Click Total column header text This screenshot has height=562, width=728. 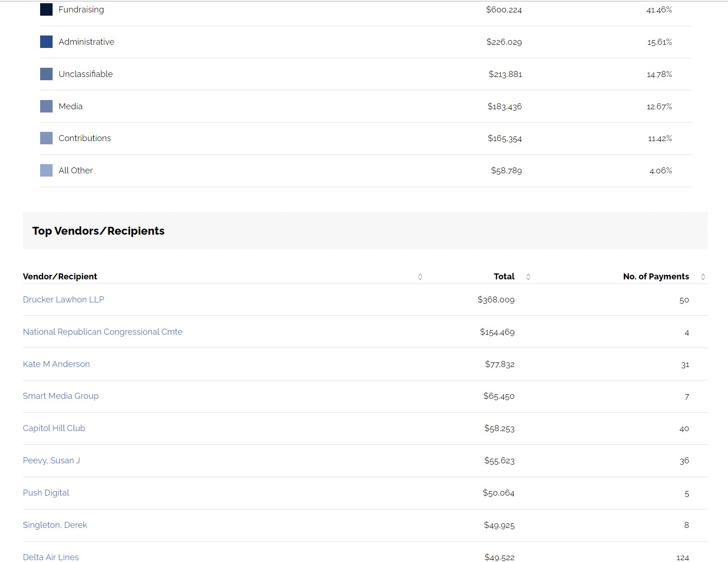504,277
